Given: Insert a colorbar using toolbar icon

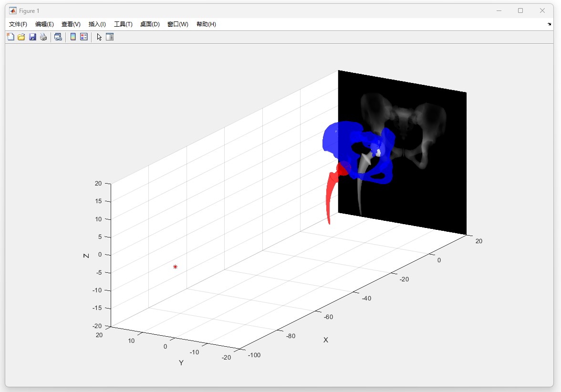Looking at the screenshot, I should pos(73,37).
